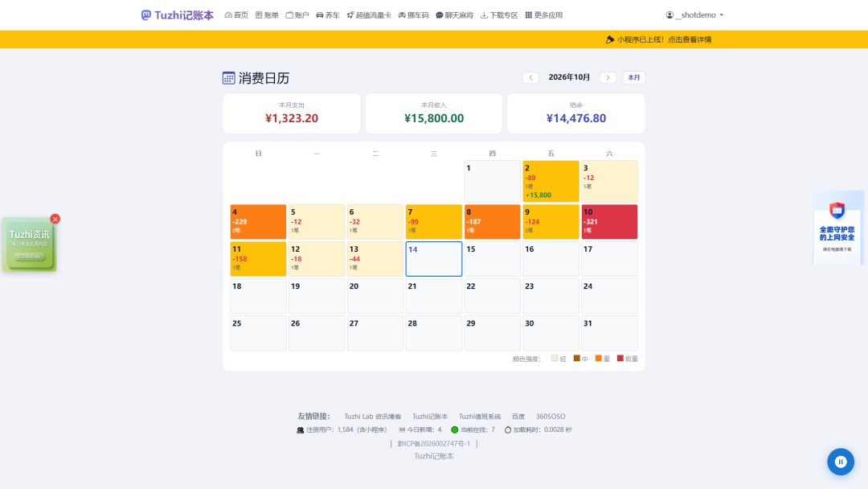Click the 本月支出 ¥1,323.20 card

(292, 113)
